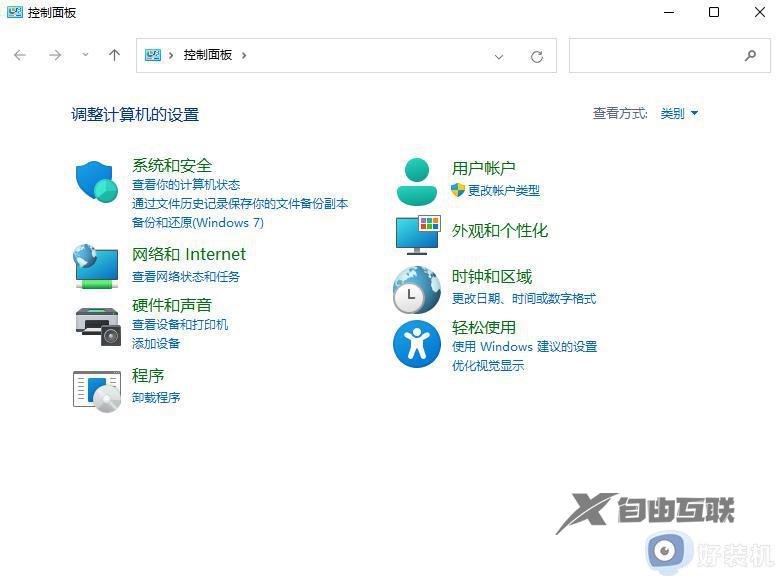Open the Appearance and Personalization monitor icon

[417, 235]
